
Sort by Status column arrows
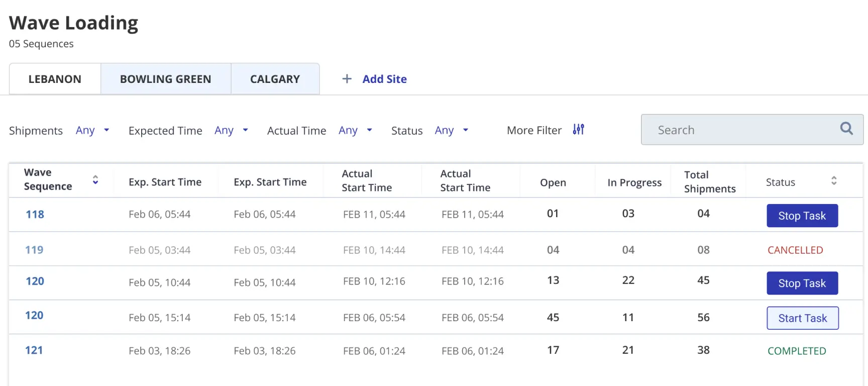[x=834, y=180]
